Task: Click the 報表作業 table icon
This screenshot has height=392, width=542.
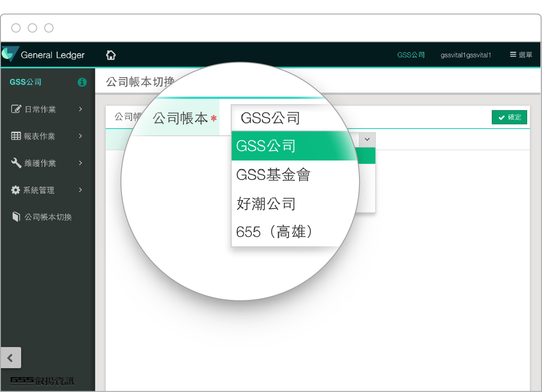Action: pos(16,136)
